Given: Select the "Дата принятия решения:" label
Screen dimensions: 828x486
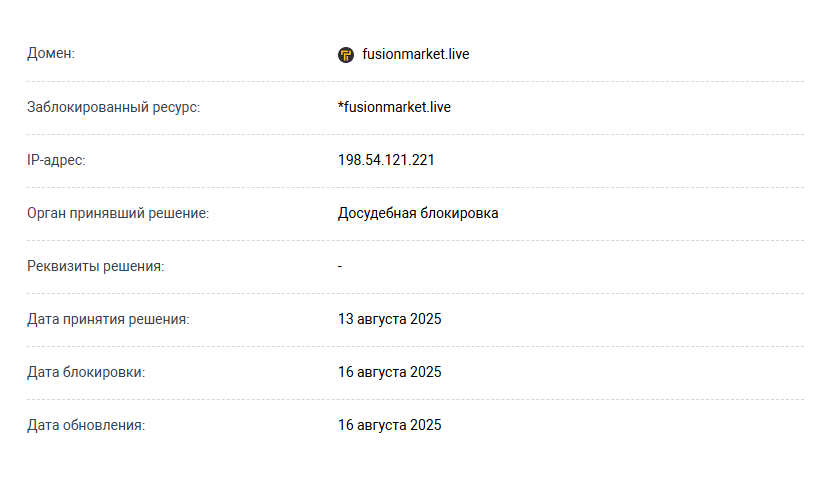Looking at the screenshot, I should pyautogui.click(x=108, y=319).
